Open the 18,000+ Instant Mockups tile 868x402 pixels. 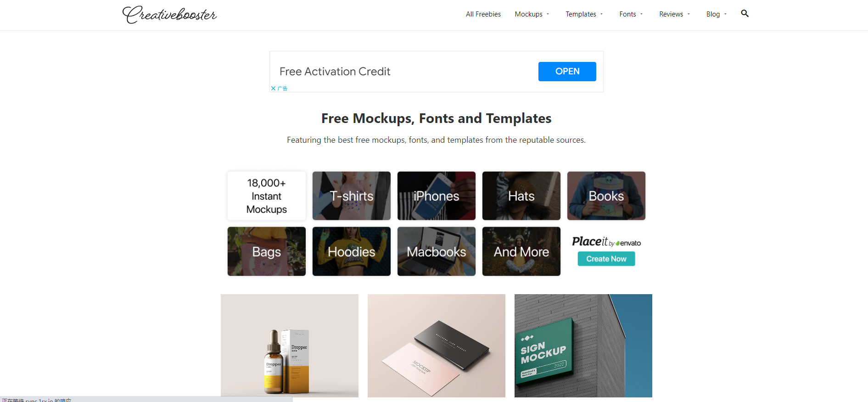(x=267, y=196)
